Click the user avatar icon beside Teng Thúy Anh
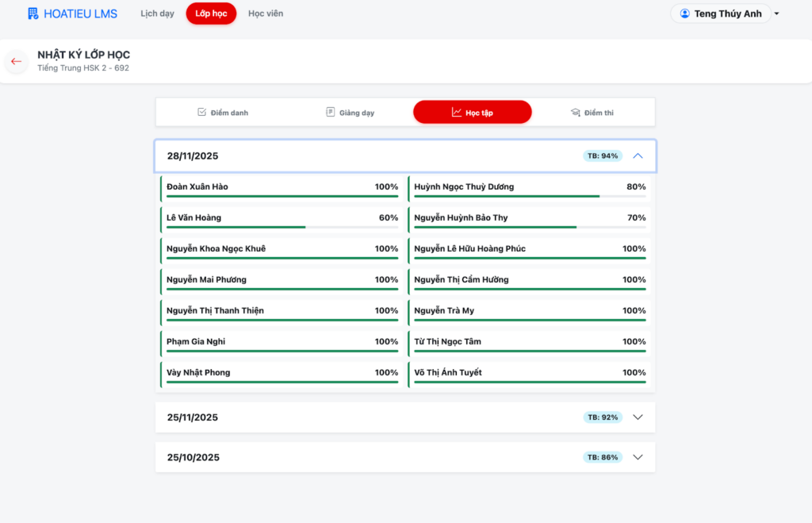Viewport: 812px width, 523px height. tap(685, 13)
